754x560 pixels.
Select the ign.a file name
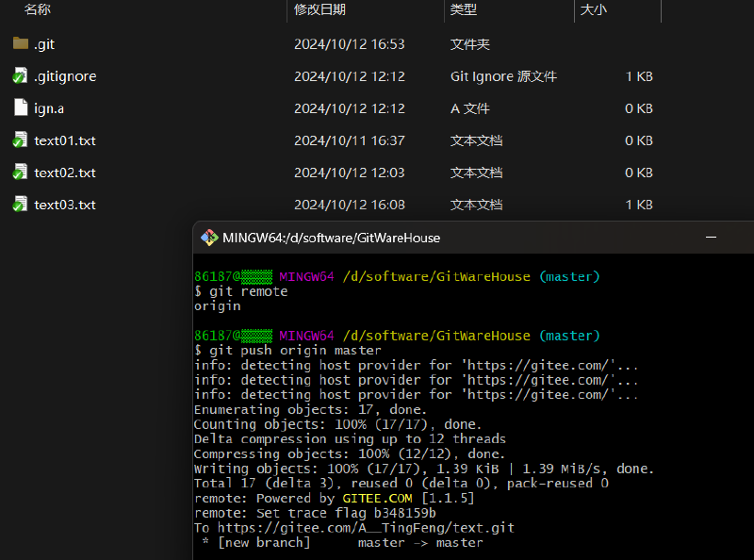(49, 108)
